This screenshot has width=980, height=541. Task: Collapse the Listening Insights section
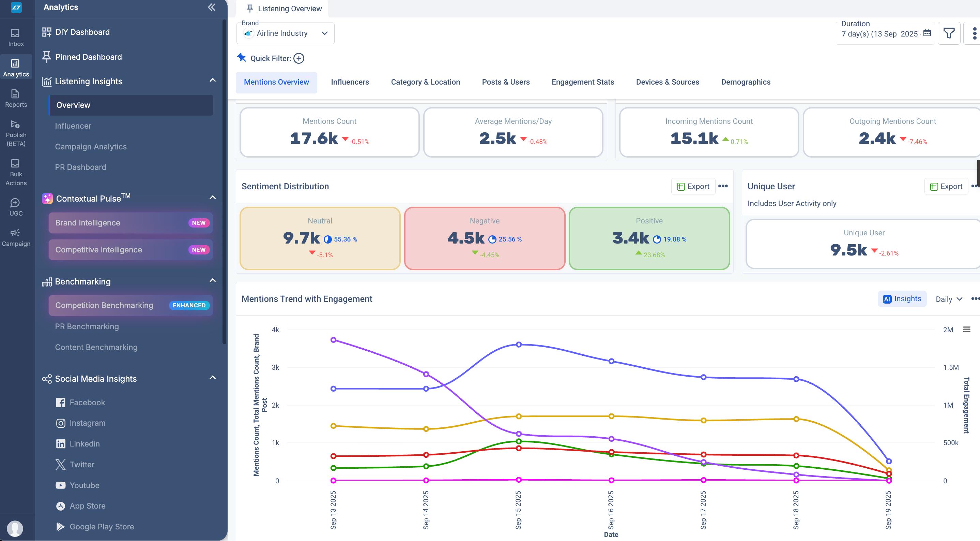coord(213,81)
